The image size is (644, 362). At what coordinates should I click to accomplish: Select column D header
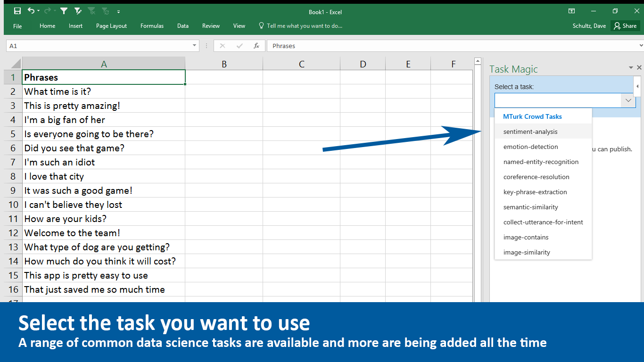(363, 64)
